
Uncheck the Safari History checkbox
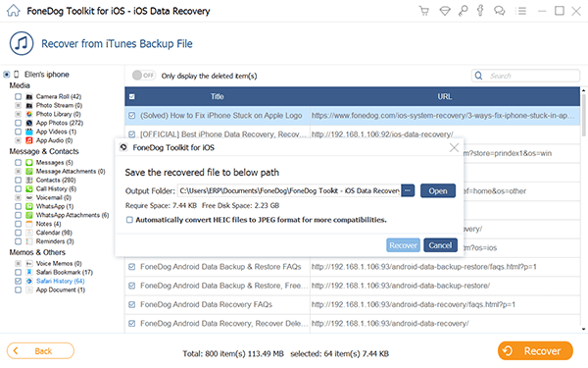pos(18,281)
